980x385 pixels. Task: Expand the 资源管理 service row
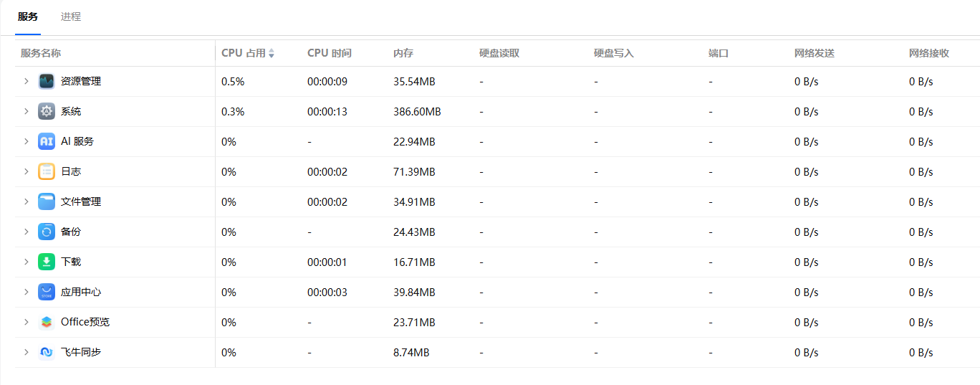[x=27, y=81]
